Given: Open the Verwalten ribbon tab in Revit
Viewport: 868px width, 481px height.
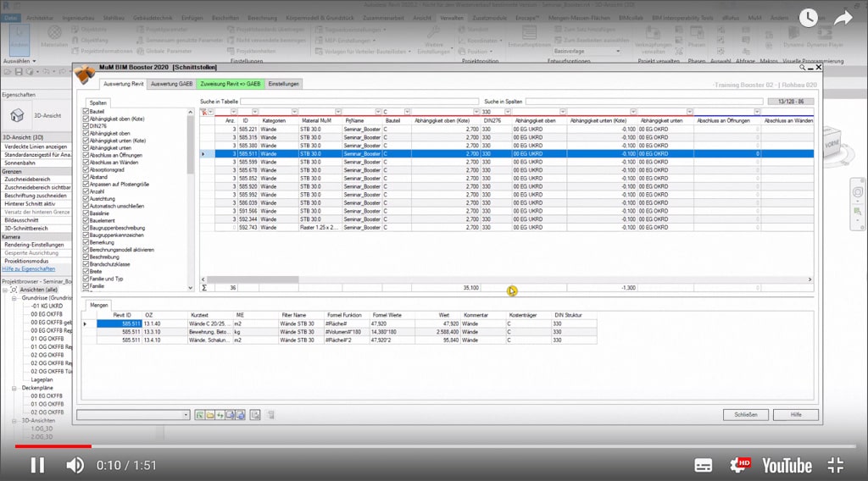Looking at the screenshot, I should (x=452, y=18).
